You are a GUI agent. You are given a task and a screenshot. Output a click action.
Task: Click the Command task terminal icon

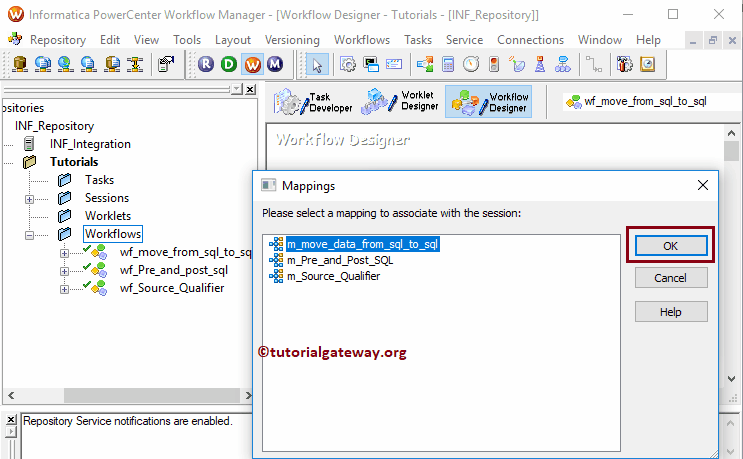coord(371,63)
